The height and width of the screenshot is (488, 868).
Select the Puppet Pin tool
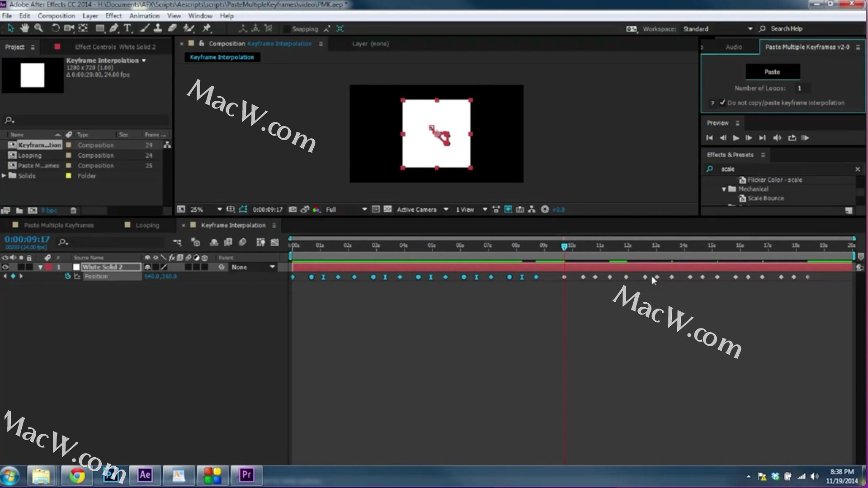[x=207, y=28]
